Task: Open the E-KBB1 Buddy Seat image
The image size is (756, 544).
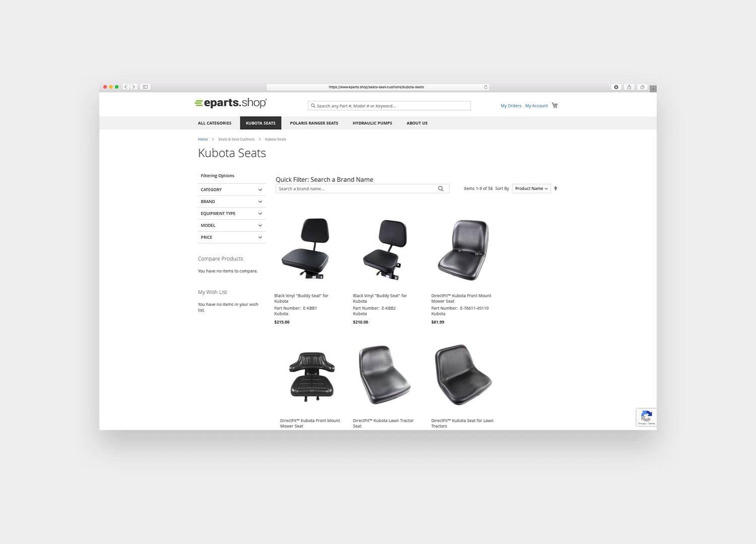Action: (306, 248)
